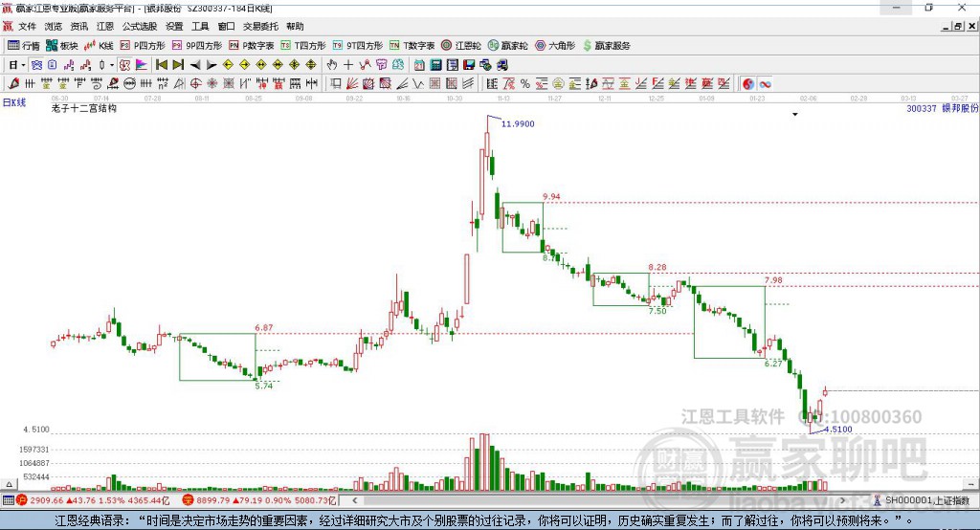Open the 公式选股 menu

click(140, 26)
